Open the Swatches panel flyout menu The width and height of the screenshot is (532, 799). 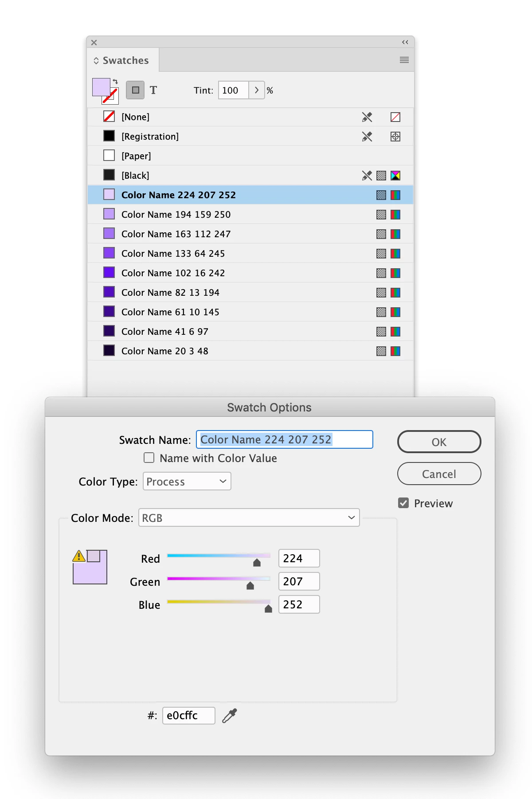coord(404,60)
